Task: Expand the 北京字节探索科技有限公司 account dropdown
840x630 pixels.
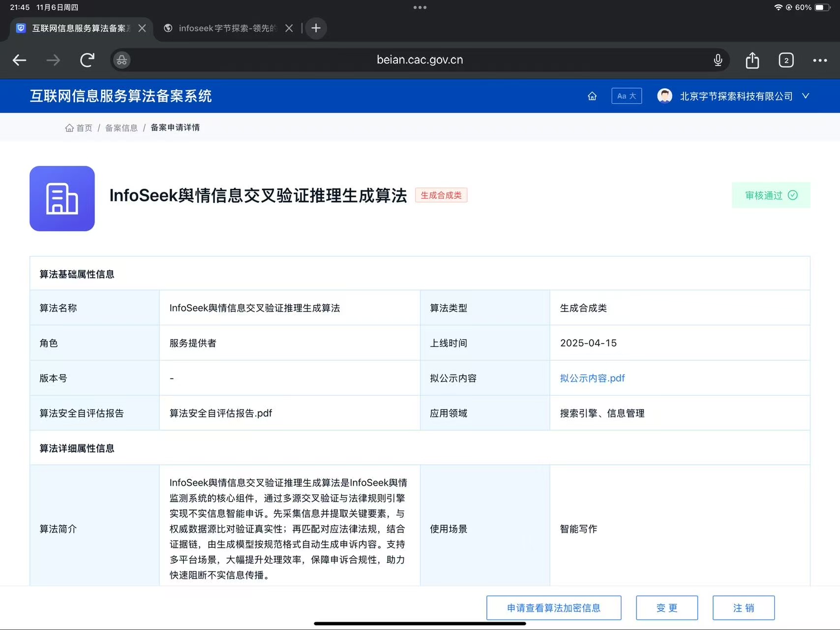Action: pyautogui.click(x=806, y=96)
